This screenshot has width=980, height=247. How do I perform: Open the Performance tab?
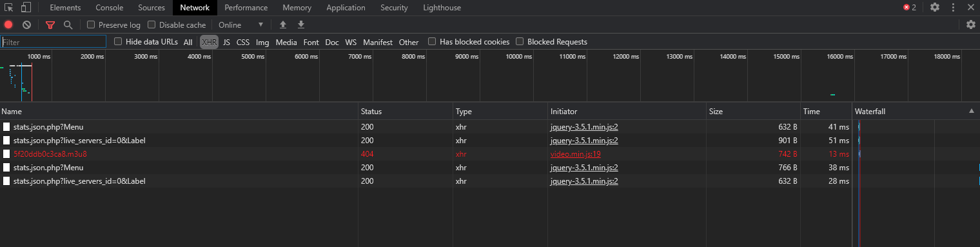[246, 8]
